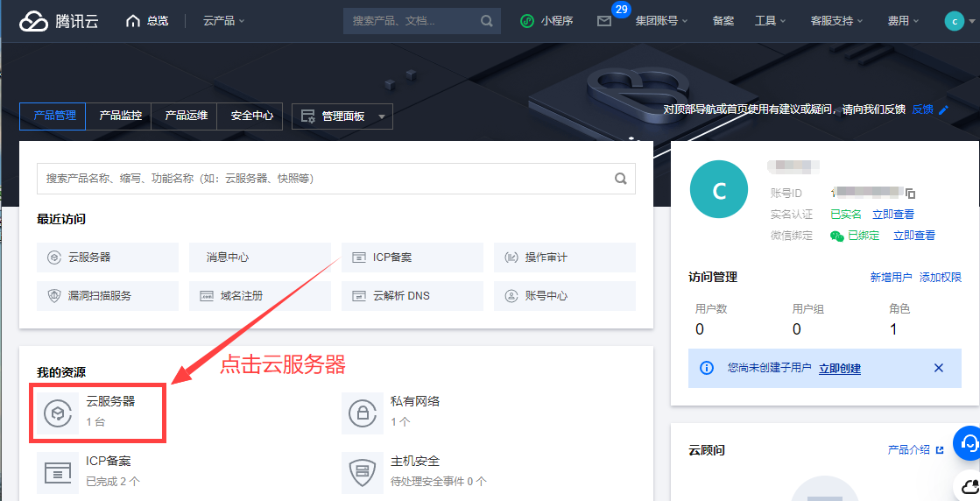Click the floating cloud assistant icon
This screenshot has width=980, height=501.
969,485
